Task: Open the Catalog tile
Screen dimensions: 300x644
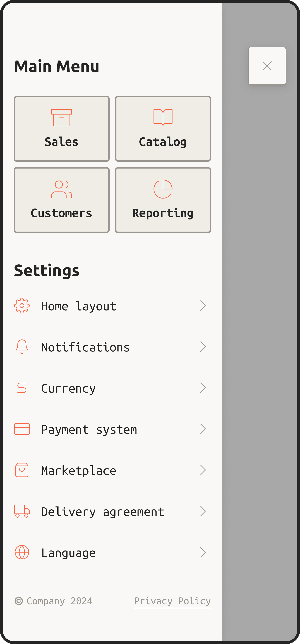Action: (x=163, y=129)
